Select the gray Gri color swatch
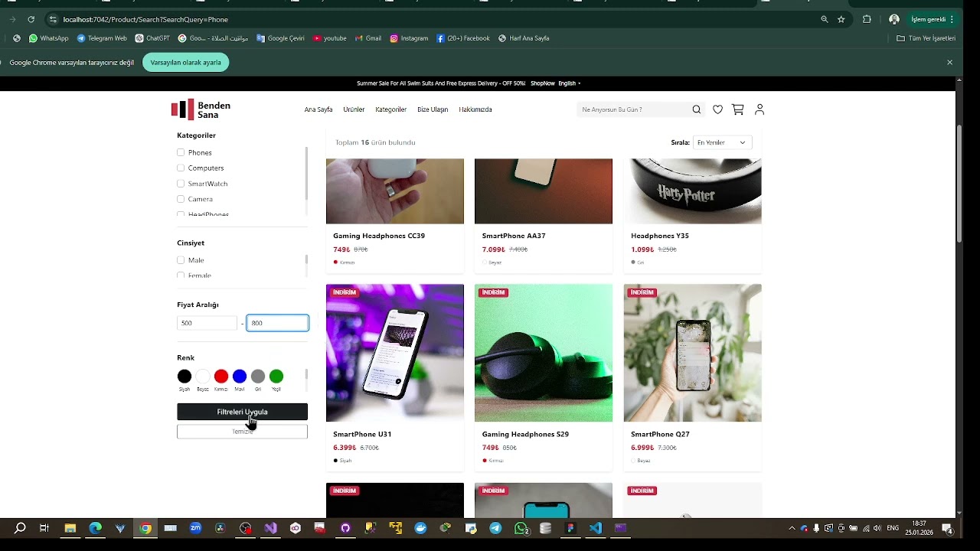 [x=258, y=377]
